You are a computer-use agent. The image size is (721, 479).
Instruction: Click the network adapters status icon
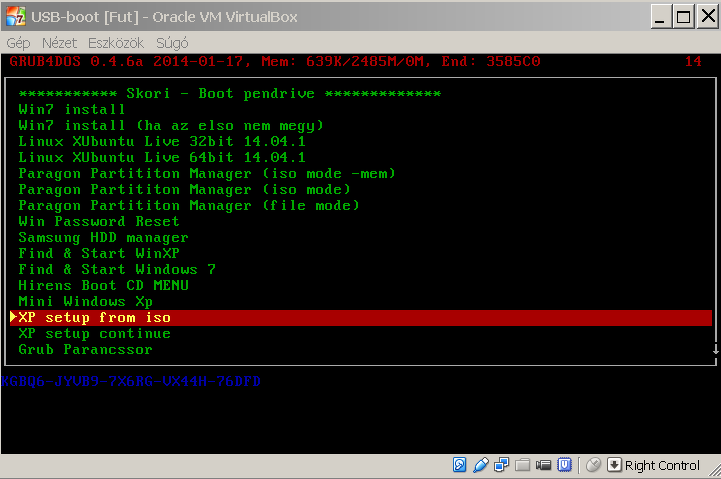click(501, 465)
